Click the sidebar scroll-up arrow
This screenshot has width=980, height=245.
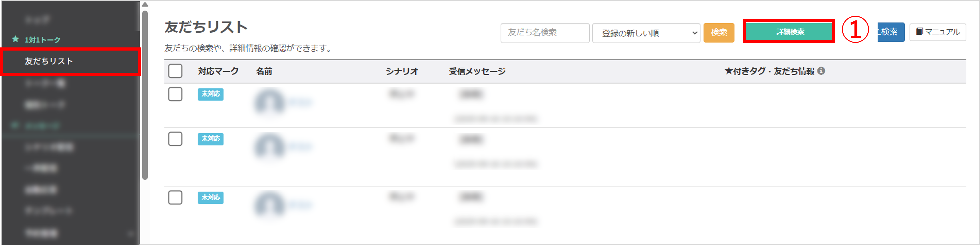click(x=145, y=5)
